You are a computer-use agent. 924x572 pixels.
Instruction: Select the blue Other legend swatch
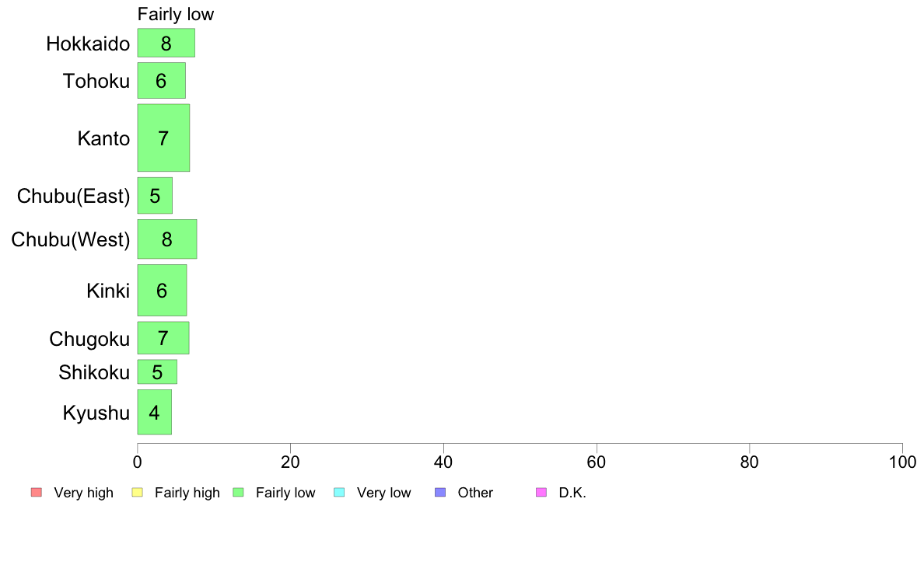click(440, 492)
